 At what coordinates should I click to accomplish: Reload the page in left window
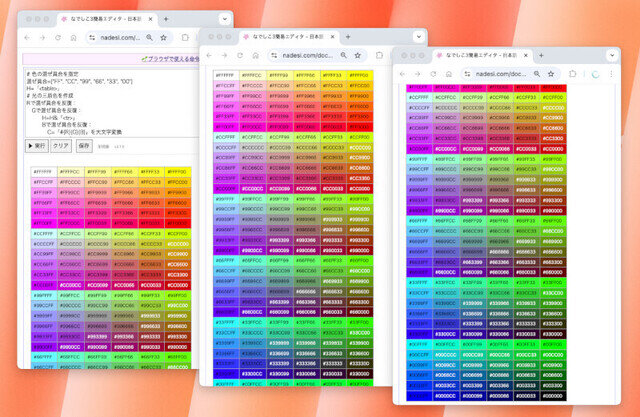[x=58, y=38]
